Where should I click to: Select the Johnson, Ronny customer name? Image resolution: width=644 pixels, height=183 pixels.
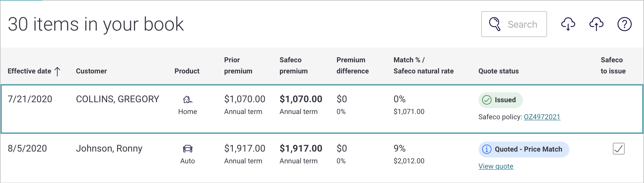109,149
